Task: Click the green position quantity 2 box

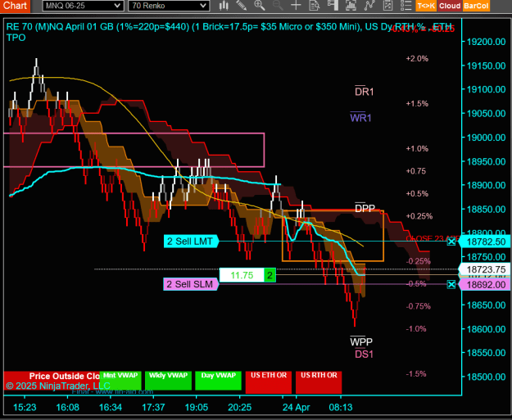Action: pyautogui.click(x=270, y=275)
